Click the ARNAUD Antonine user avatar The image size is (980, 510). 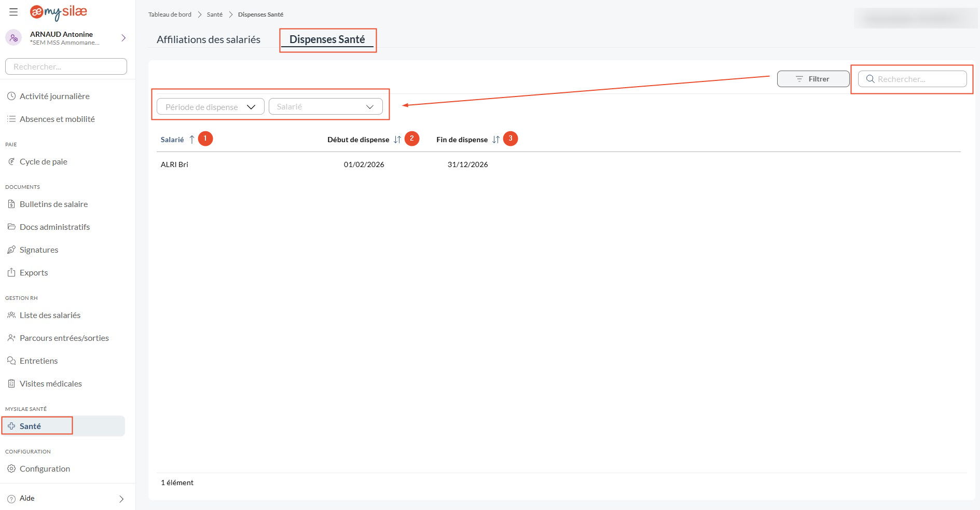click(13, 38)
